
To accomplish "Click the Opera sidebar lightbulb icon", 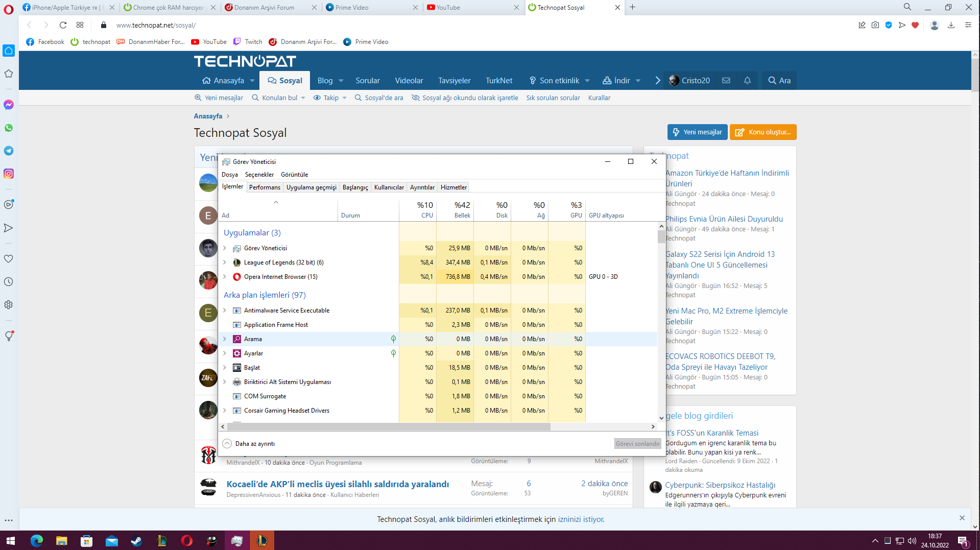I will click(x=9, y=336).
